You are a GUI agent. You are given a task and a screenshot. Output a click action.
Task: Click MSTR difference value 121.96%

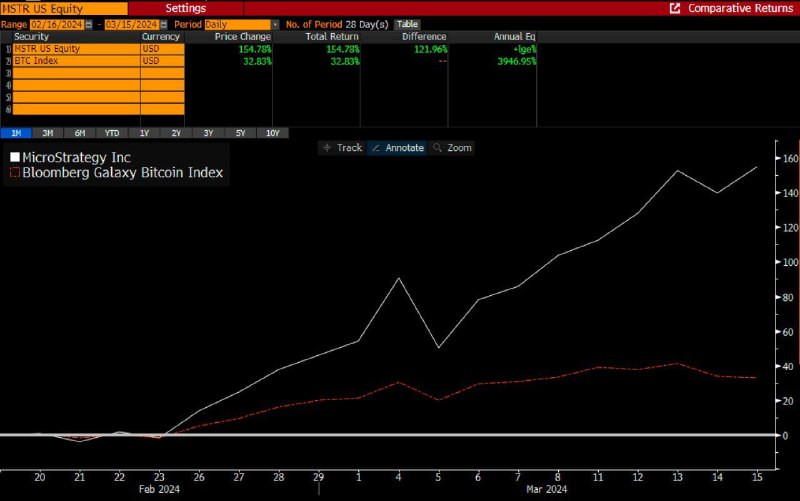click(431, 49)
